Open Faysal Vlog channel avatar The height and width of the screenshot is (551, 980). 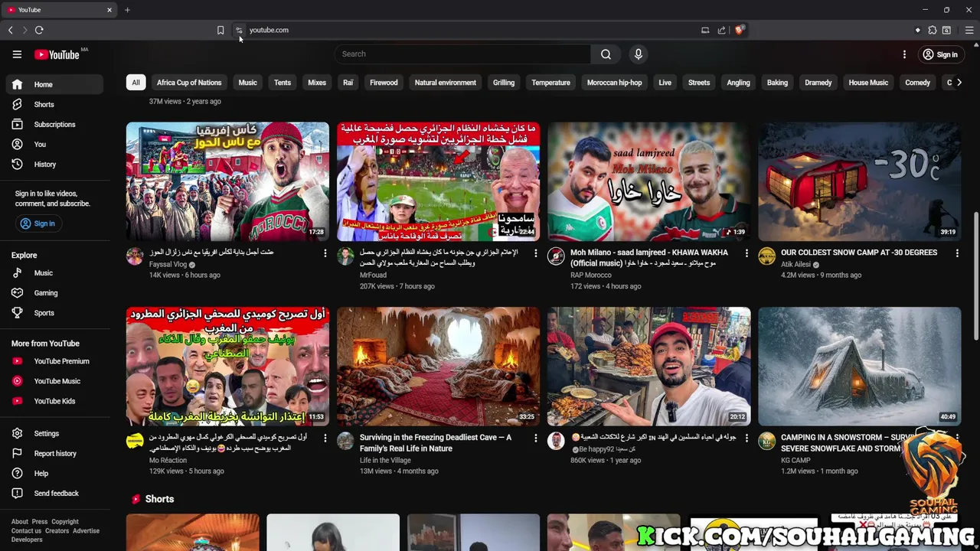point(135,256)
